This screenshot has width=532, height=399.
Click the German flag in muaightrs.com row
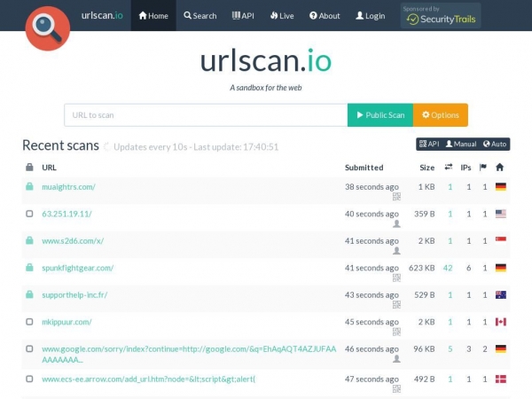(501, 186)
